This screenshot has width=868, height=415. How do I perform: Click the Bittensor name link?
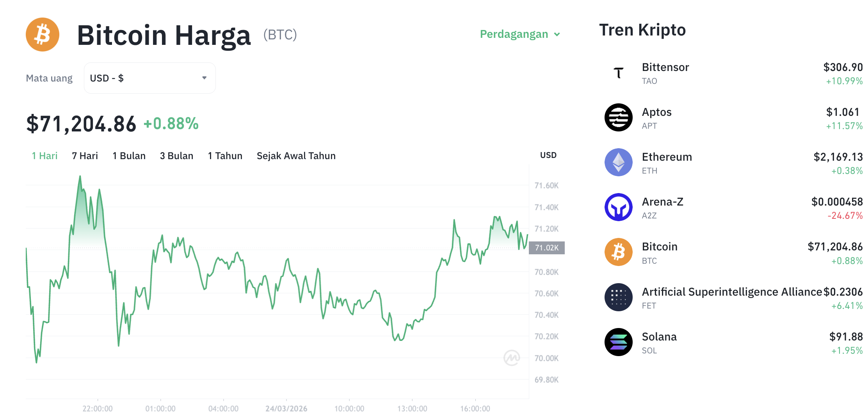[x=665, y=67]
